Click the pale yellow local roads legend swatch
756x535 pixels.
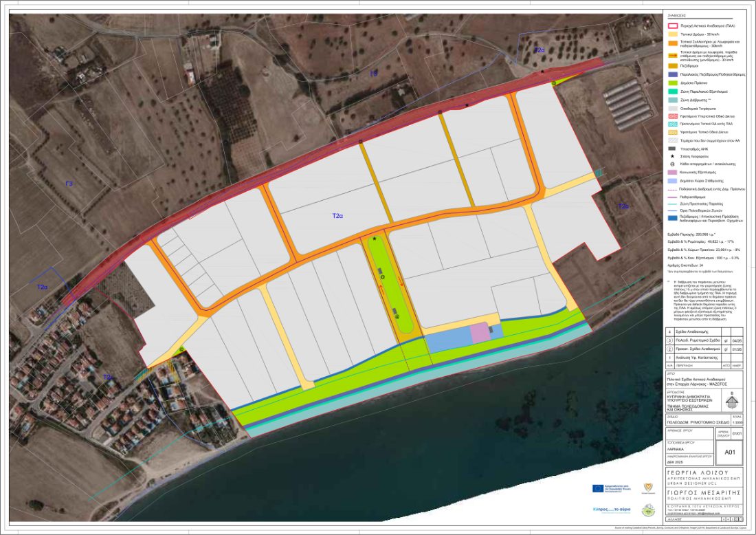[671, 34]
